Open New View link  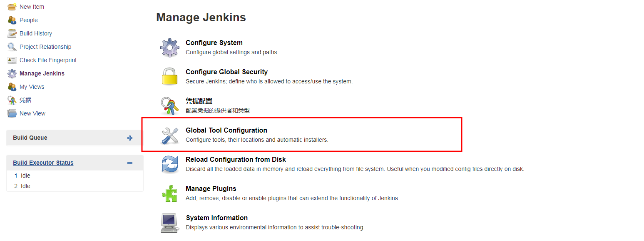pos(32,113)
